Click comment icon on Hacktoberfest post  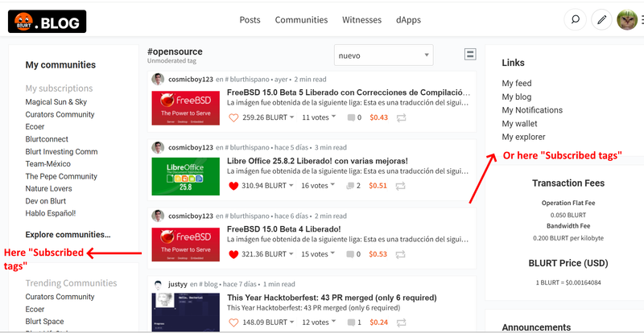(x=352, y=323)
